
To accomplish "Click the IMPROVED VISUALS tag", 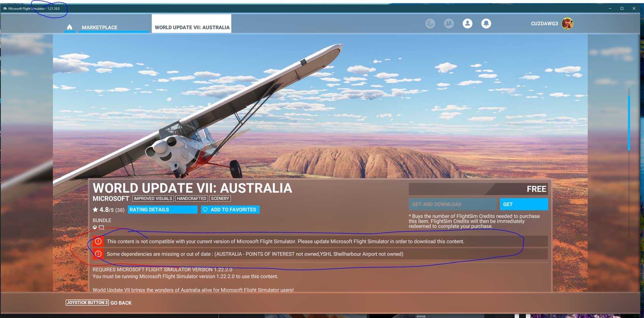I will tap(153, 198).
